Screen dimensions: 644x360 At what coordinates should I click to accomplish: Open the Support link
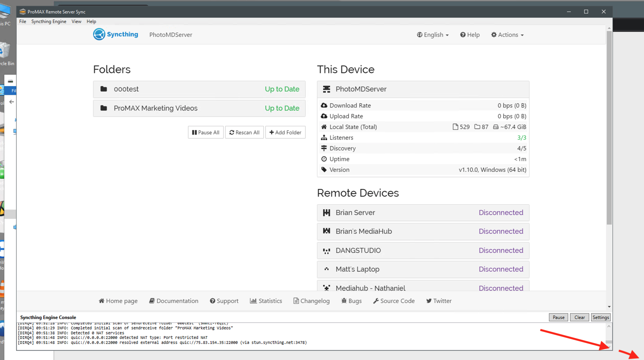click(x=224, y=301)
